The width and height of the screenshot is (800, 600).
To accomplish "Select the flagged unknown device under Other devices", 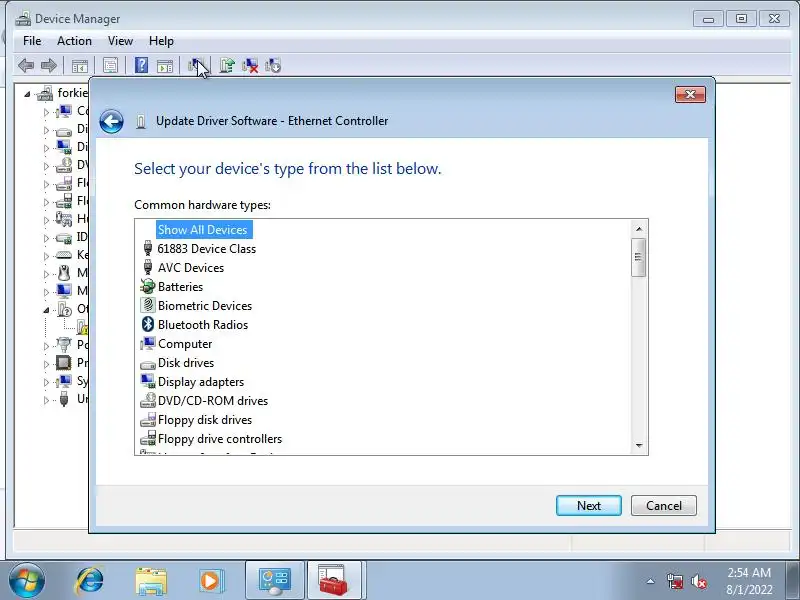I will pyautogui.click(x=83, y=327).
